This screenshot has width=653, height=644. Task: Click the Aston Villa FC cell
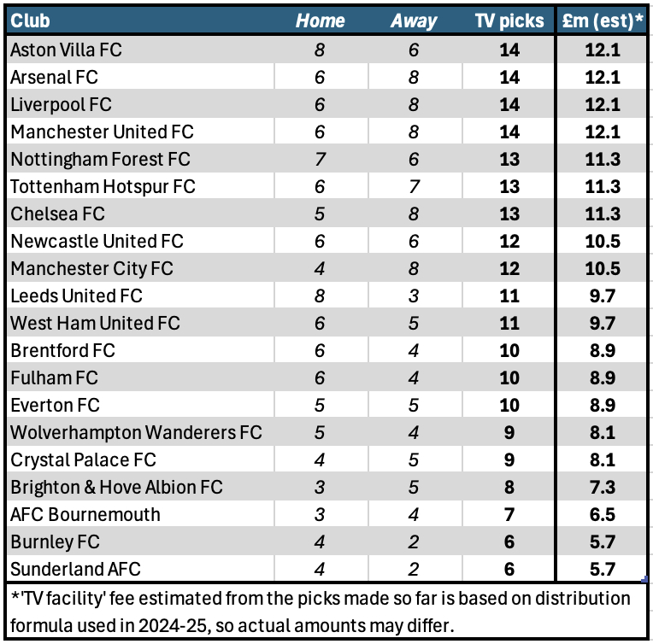pyautogui.click(x=66, y=50)
